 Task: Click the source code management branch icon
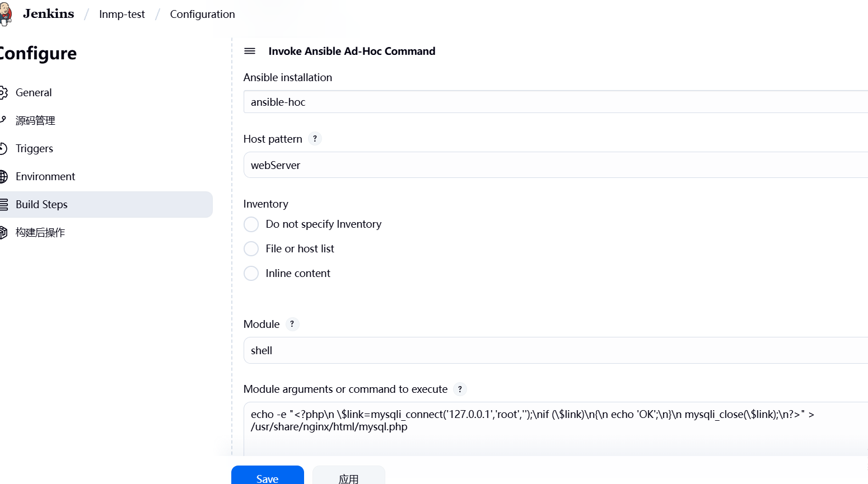coord(3,120)
